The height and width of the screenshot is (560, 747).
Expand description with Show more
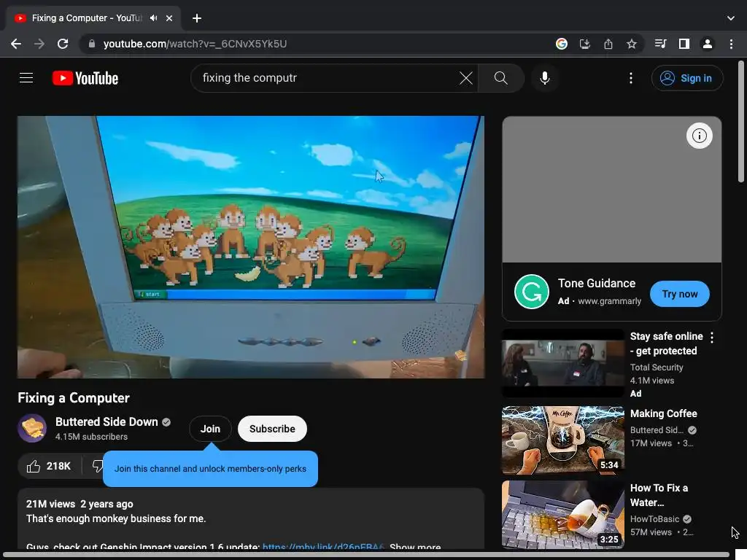pyautogui.click(x=415, y=547)
